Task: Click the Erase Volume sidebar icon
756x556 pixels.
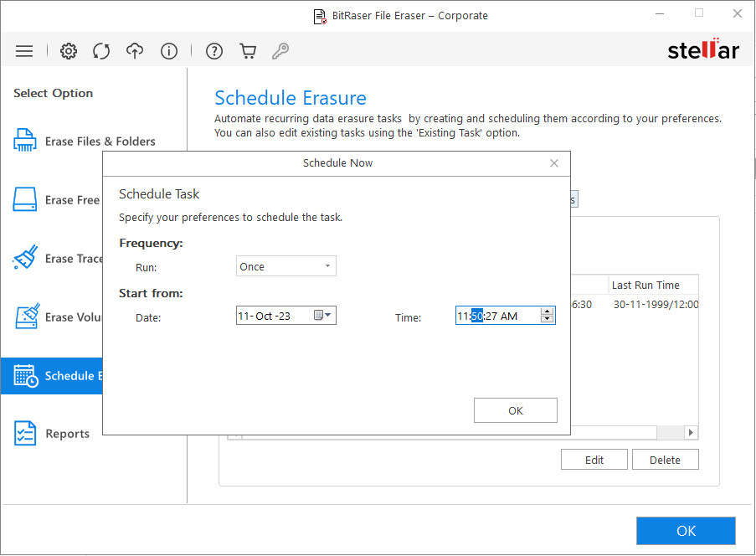Action: point(27,316)
